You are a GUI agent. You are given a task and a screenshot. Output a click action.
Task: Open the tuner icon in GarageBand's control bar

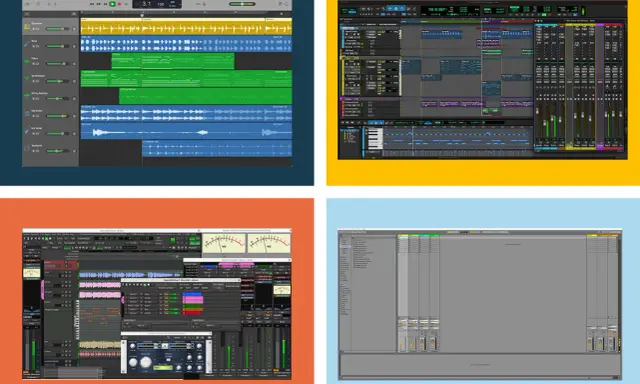click(198, 4)
